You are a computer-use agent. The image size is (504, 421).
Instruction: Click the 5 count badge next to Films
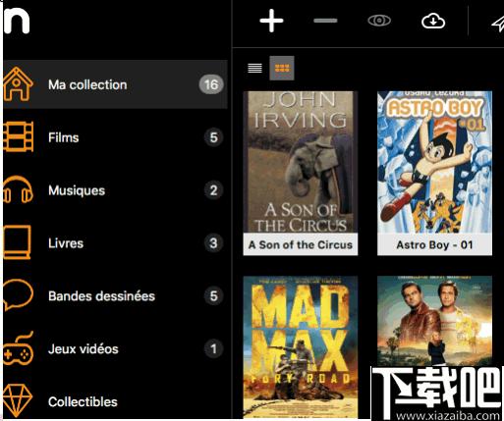click(x=213, y=137)
